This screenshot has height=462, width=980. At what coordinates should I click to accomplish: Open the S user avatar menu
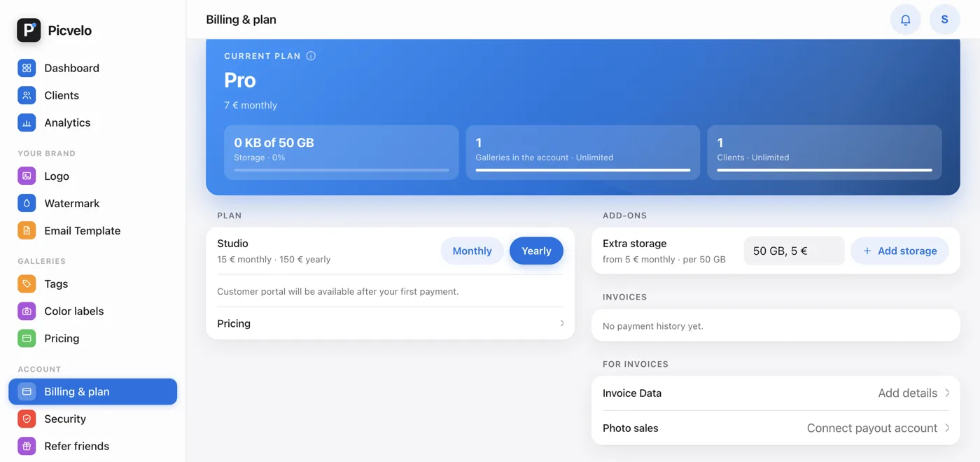(944, 20)
